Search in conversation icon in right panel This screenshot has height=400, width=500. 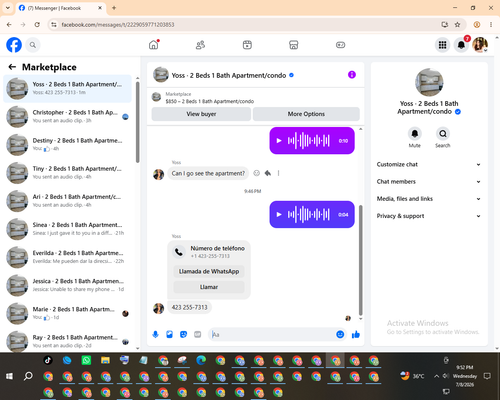[443, 134]
